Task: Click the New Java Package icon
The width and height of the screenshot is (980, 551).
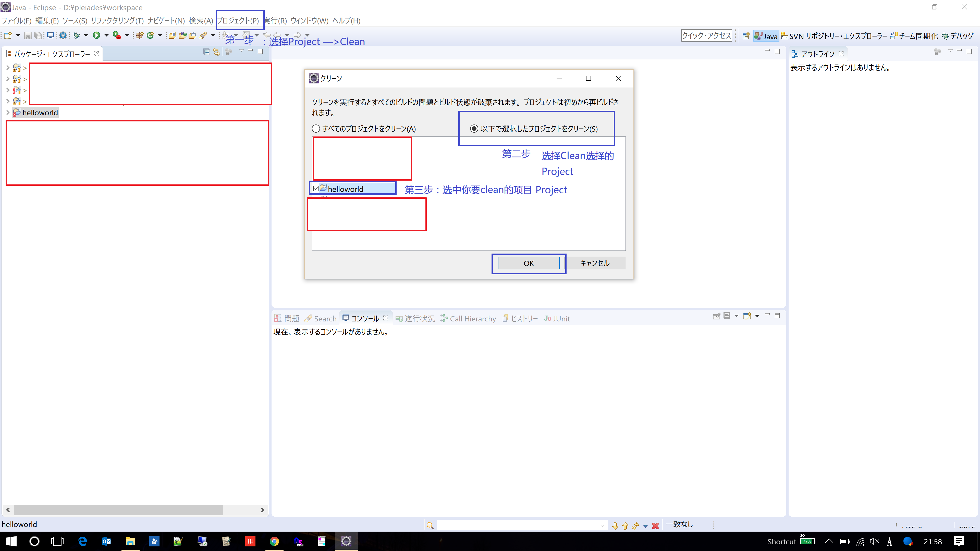Action: point(140,35)
